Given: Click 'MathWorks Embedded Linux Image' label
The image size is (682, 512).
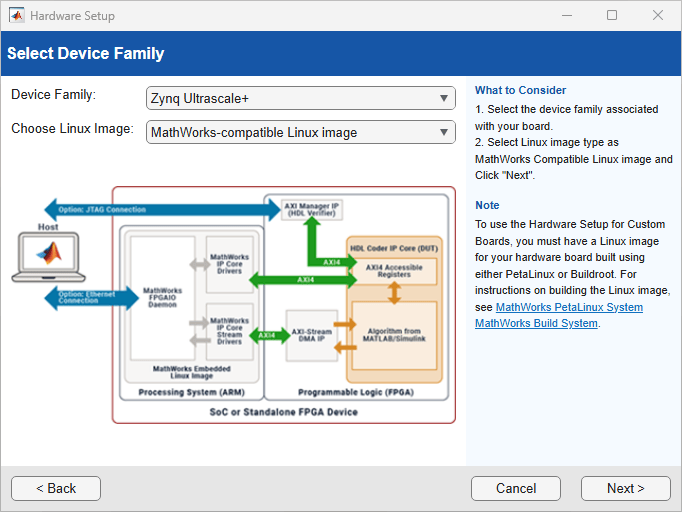Looking at the screenshot, I should [191, 372].
